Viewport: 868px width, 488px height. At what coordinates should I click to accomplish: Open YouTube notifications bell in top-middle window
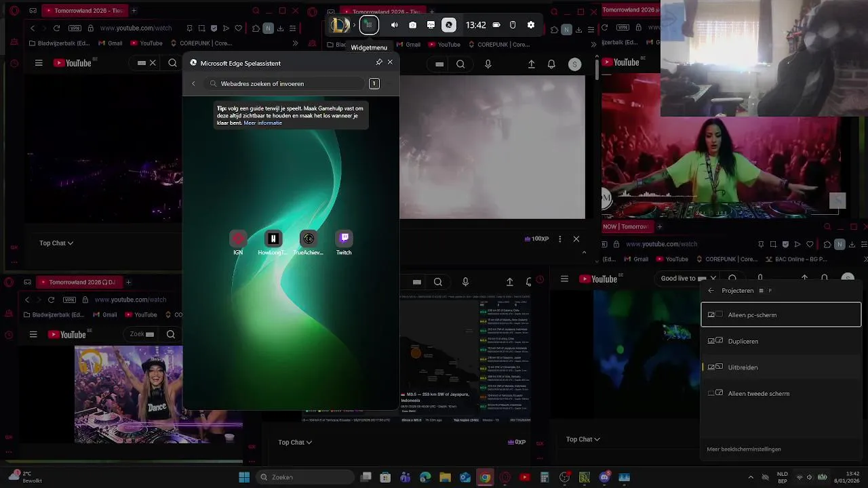coord(551,64)
